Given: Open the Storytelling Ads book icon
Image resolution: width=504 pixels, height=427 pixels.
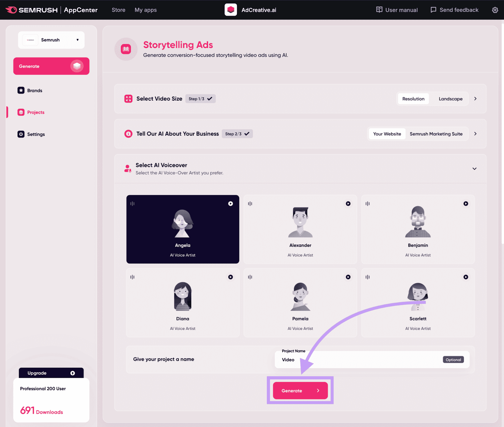Looking at the screenshot, I should pyautogui.click(x=126, y=49).
